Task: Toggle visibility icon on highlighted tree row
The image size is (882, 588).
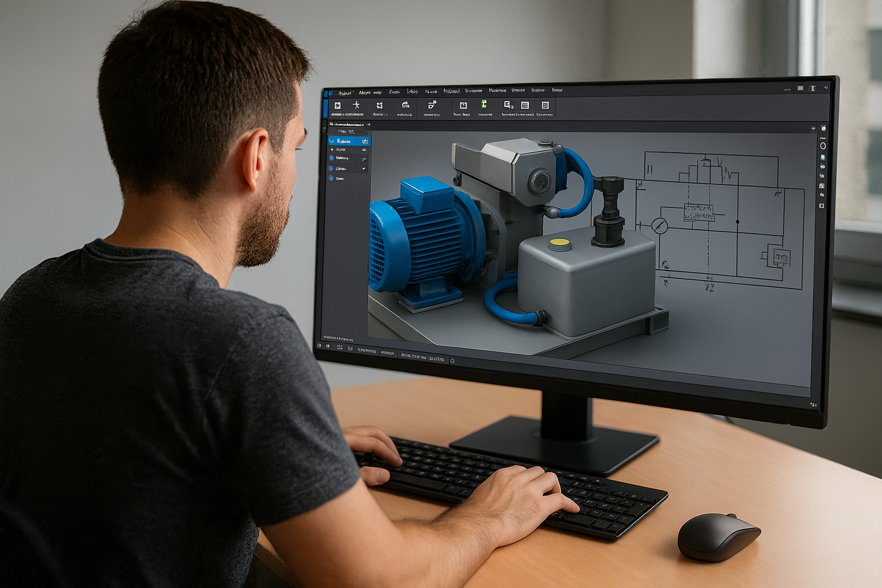Action: click(x=365, y=141)
